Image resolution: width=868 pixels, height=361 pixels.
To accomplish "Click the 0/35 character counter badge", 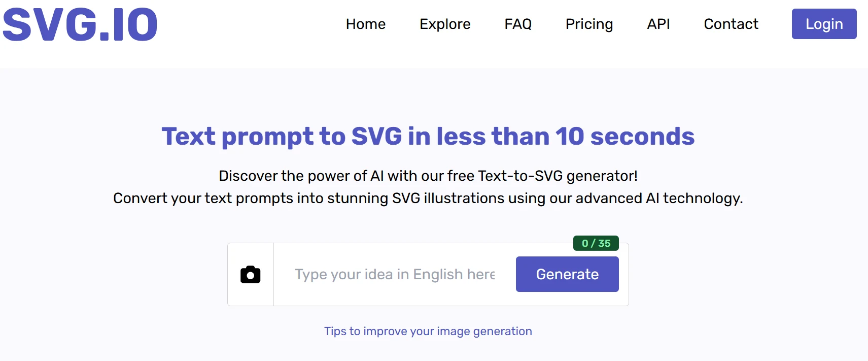I will 595,243.
